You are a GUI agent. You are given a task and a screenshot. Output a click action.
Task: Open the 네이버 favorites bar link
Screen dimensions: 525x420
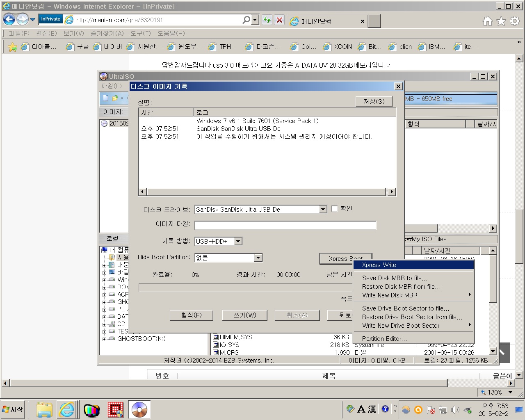point(107,47)
